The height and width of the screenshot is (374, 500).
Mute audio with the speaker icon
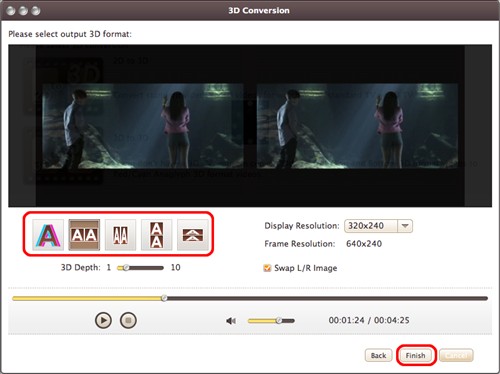(x=231, y=321)
